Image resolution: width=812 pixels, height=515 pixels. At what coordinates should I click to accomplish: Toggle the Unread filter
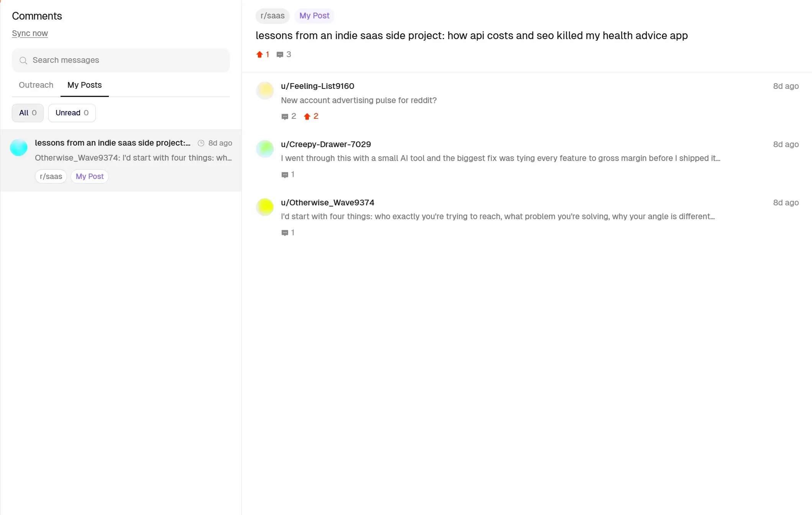point(72,113)
